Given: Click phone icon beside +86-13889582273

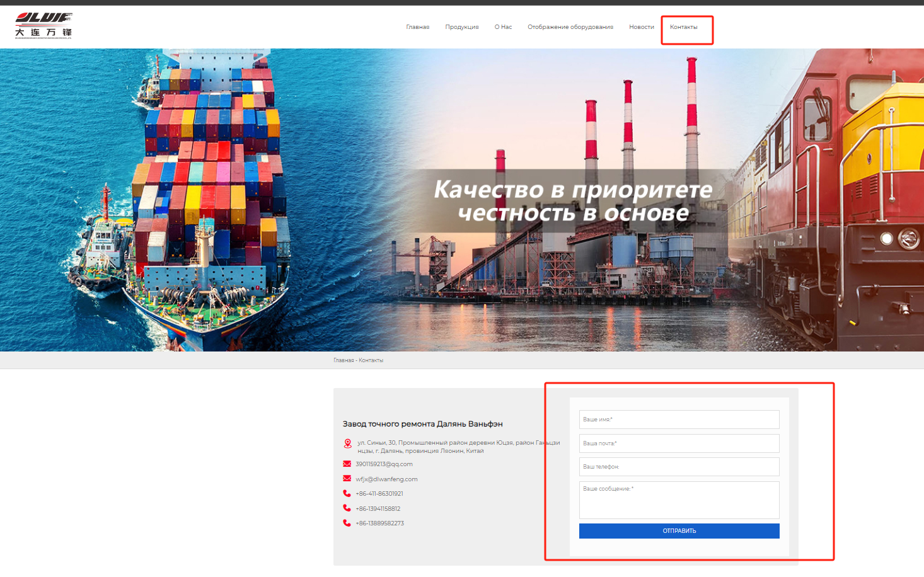Looking at the screenshot, I should click(x=347, y=523).
